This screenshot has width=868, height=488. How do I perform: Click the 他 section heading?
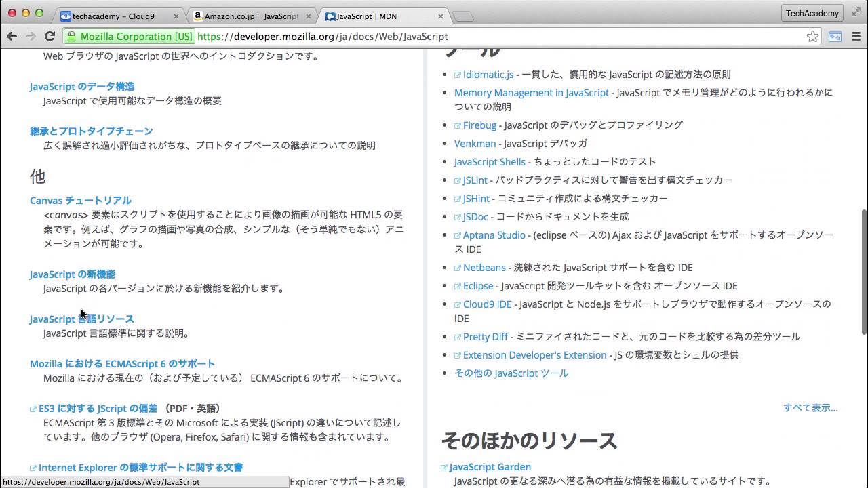37,177
